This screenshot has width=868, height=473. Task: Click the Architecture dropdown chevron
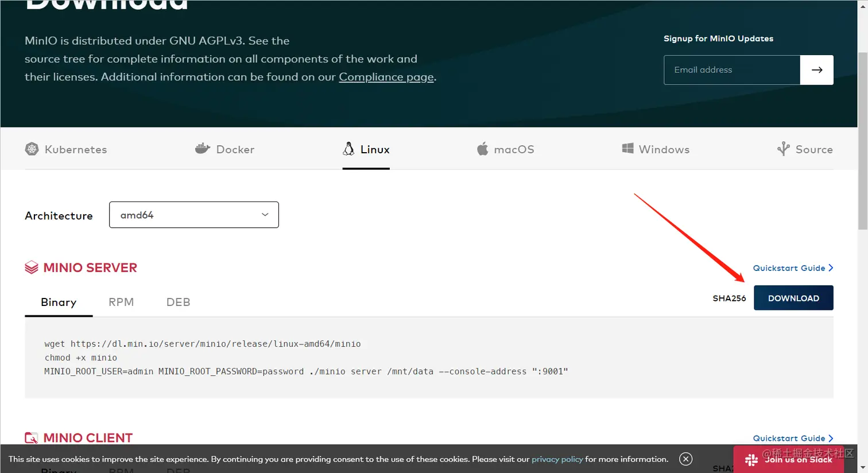coord(265,215)
